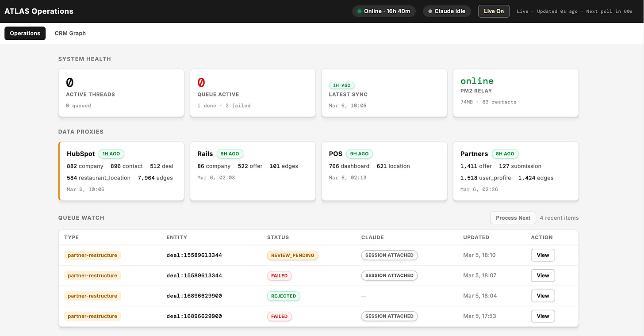Click Session Attached badge in 18:07 row
This screenshot has width=644, height=336.
[389, 275]
